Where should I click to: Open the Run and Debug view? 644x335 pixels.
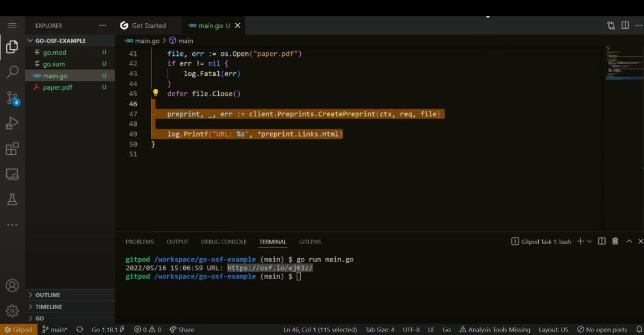(12, 123)
